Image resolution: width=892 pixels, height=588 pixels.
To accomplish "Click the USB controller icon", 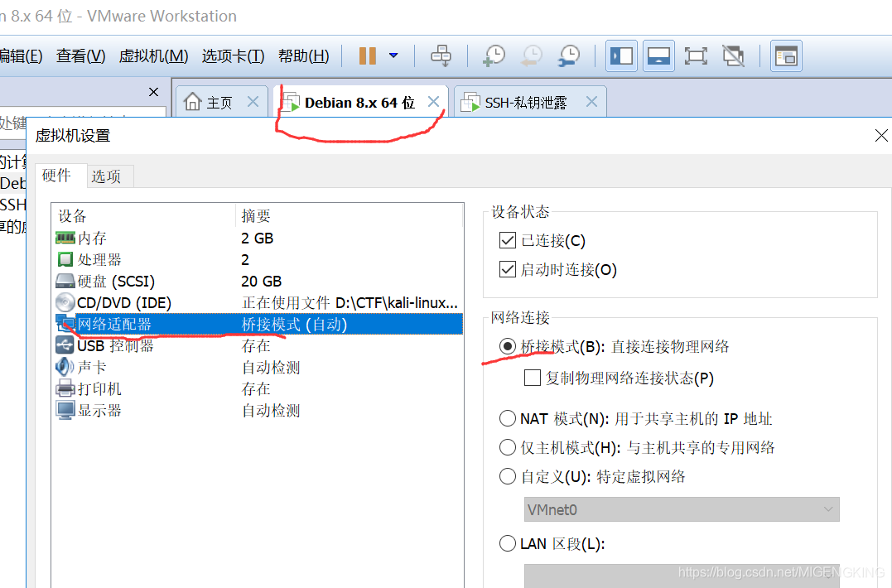I will point(65,345).
